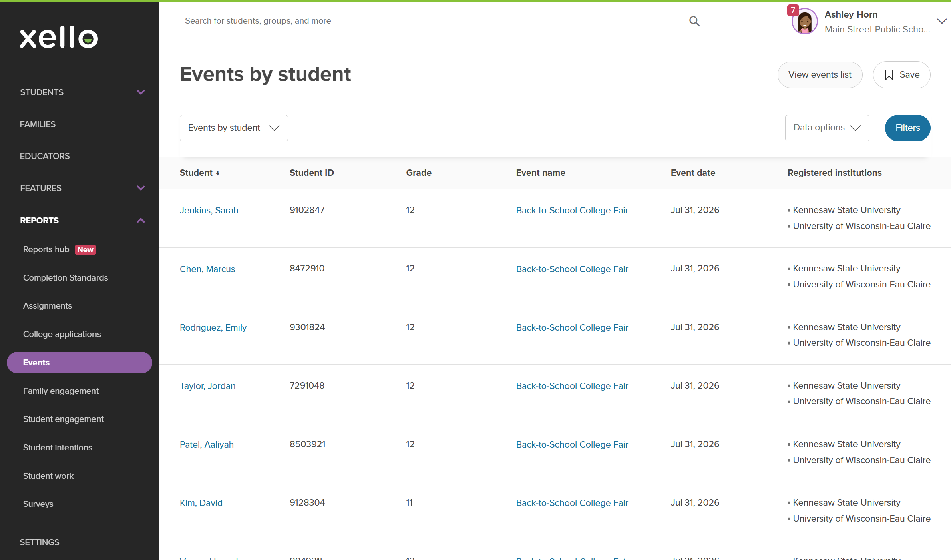Click student ID 8472910
The width and height of the screenshot is (951, 560).
(x=307, y=269)
